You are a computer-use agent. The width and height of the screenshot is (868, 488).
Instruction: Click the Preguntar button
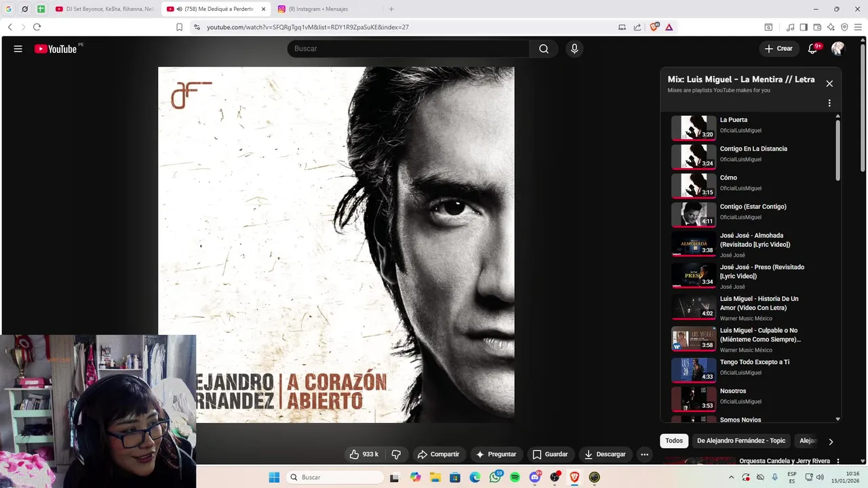496,454
